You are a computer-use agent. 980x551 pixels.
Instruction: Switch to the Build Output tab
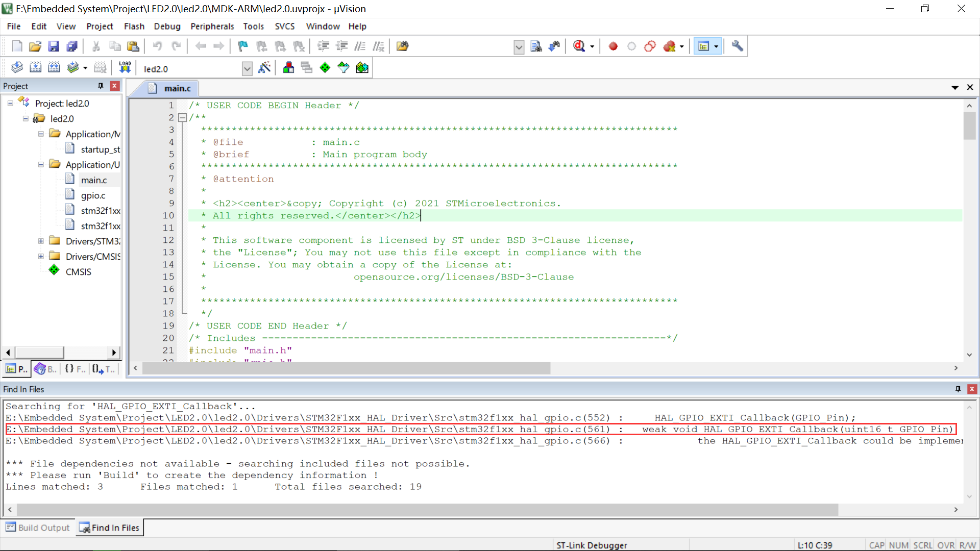38,528
